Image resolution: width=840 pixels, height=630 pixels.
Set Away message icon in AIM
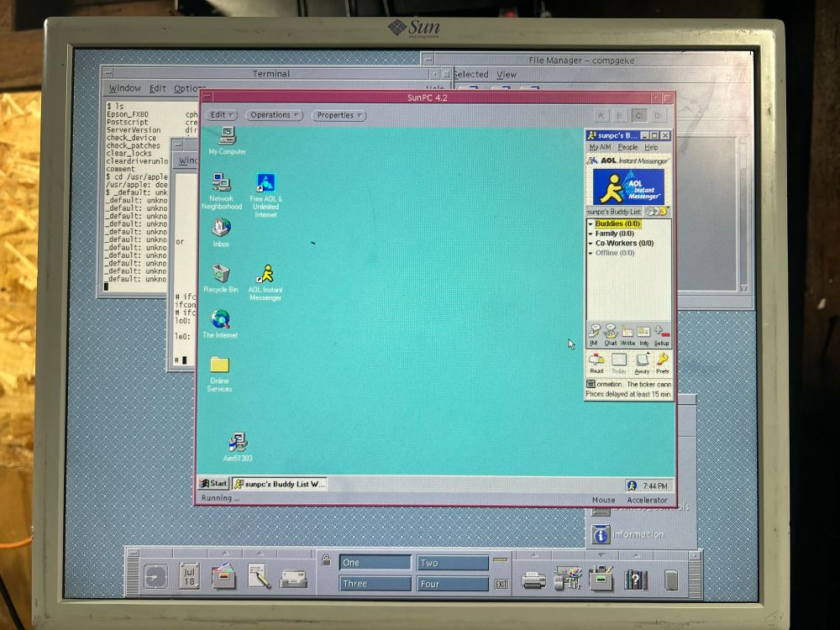click(642, 363)
